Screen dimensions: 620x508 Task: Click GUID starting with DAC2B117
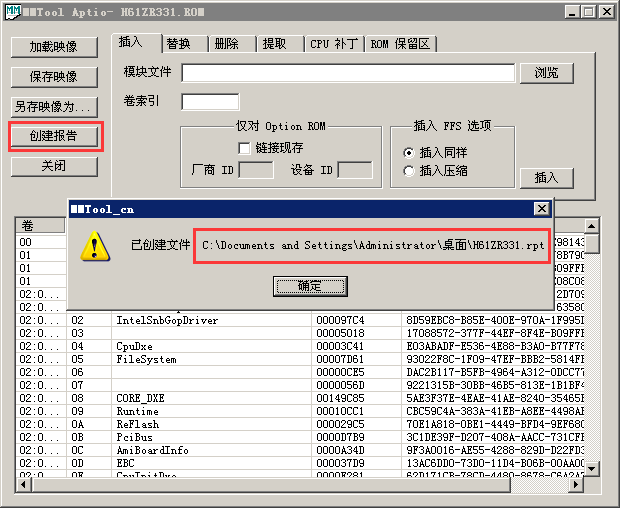495,372
